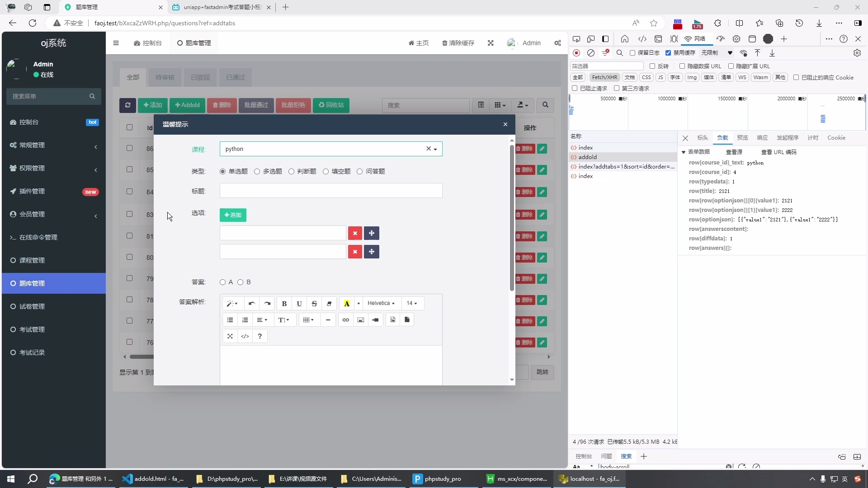Click the refresh icon in table toolbar

(127, 105)
